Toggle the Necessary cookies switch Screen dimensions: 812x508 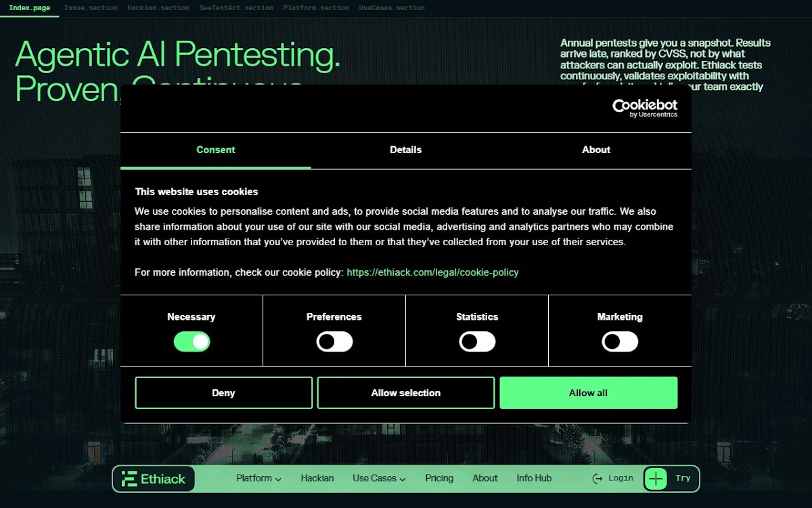(192, 341)
